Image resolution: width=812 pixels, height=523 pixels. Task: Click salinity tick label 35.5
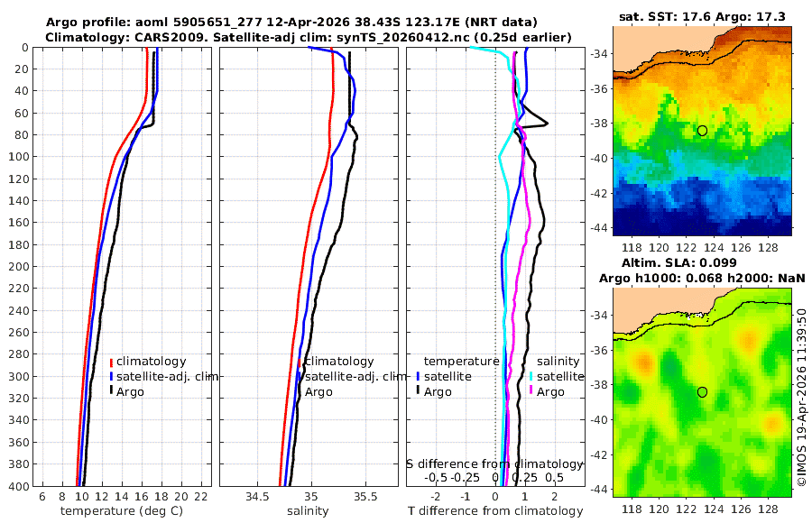tap(365, 497)
